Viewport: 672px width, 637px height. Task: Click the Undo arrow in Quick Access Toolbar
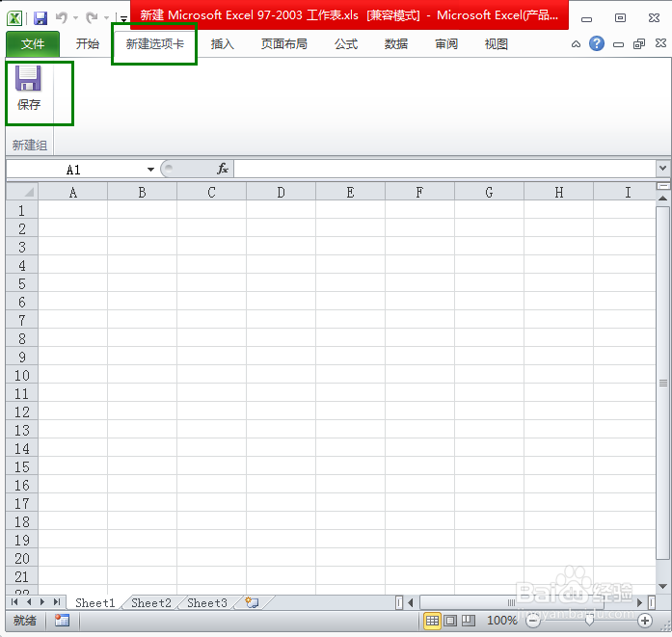(62, 18)
